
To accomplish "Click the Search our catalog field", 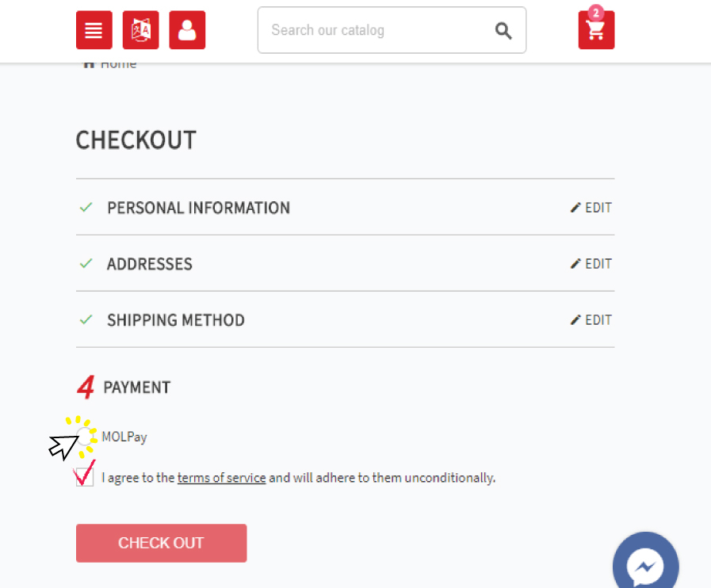I will [376, 30].
